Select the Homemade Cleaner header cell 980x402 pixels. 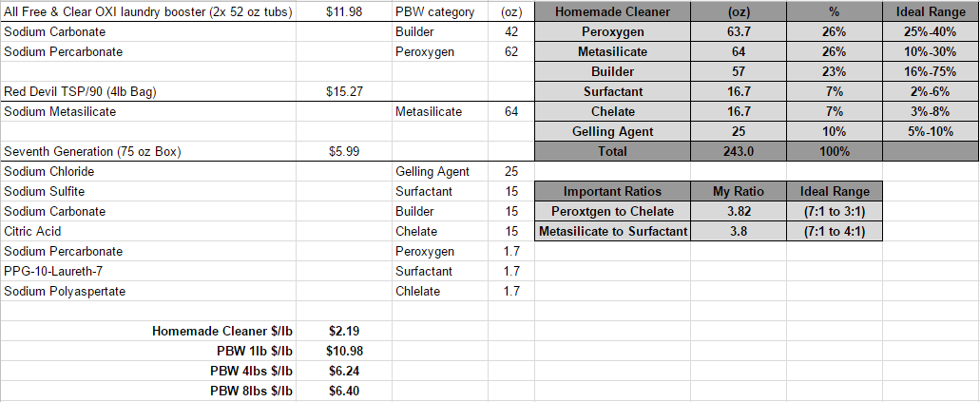tap(612, 11)
